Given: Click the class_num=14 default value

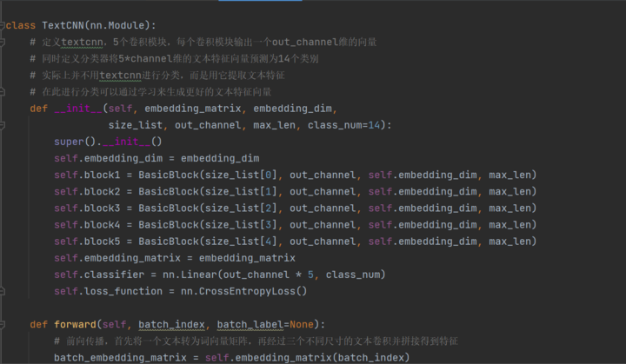Looking at the screenshot, I should [x=343, y=125].
